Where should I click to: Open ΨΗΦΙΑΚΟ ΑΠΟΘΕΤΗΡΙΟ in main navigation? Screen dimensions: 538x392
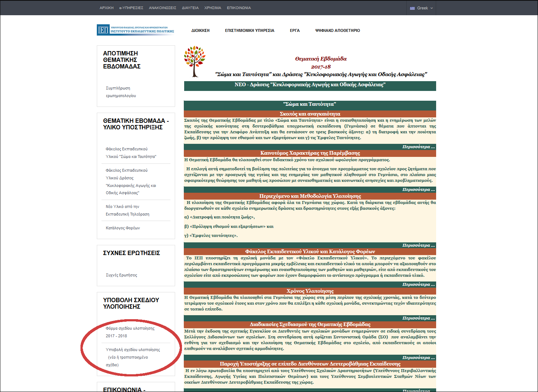pos(338,30)
